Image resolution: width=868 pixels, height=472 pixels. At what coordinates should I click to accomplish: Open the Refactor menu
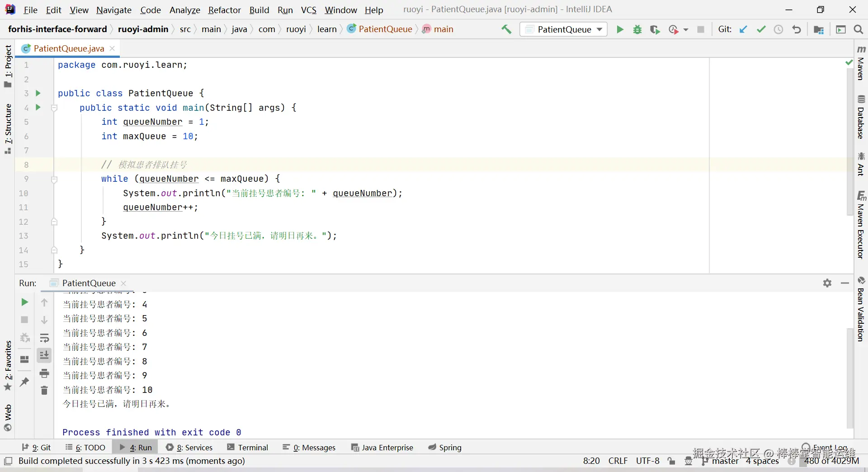point(225,10)
